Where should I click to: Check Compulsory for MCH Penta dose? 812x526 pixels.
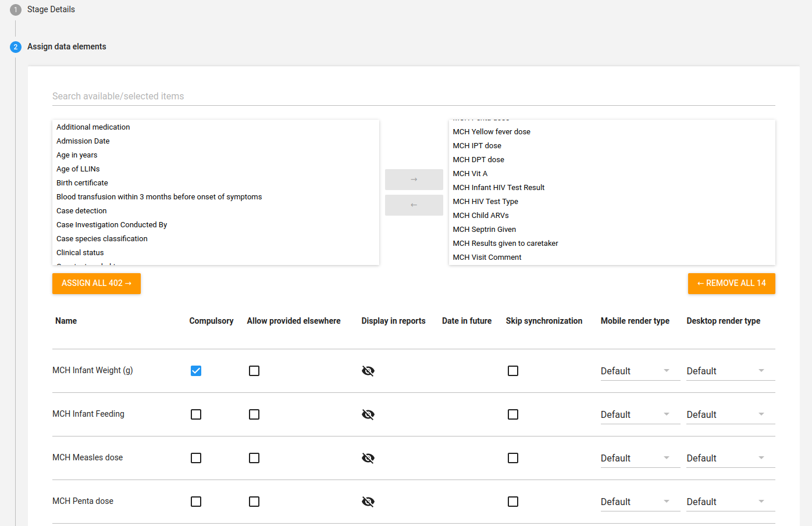196,502
